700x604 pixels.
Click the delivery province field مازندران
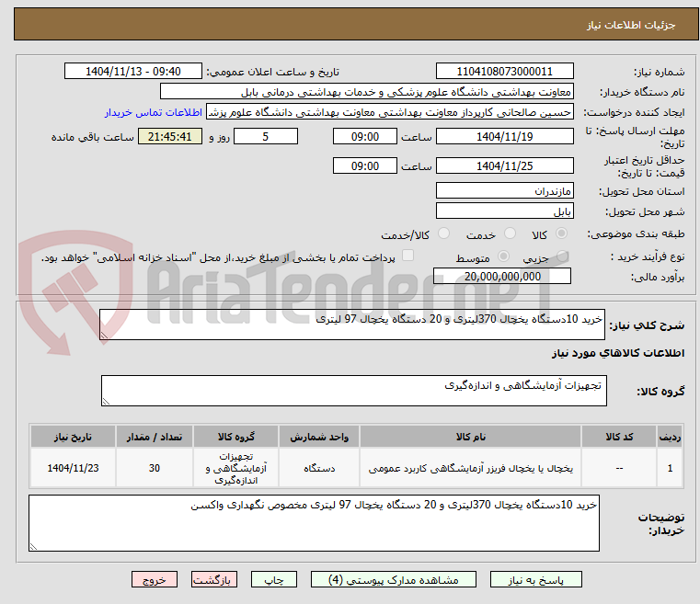pos(504,190)
